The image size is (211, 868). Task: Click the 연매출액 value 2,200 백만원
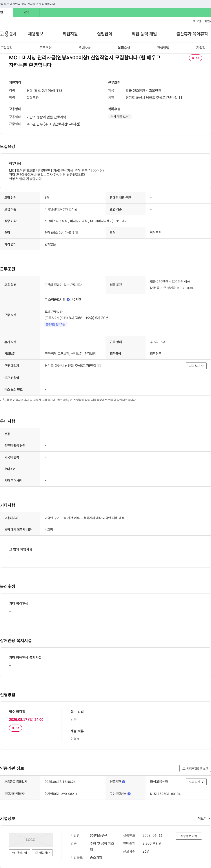click(x=152, y=843)
